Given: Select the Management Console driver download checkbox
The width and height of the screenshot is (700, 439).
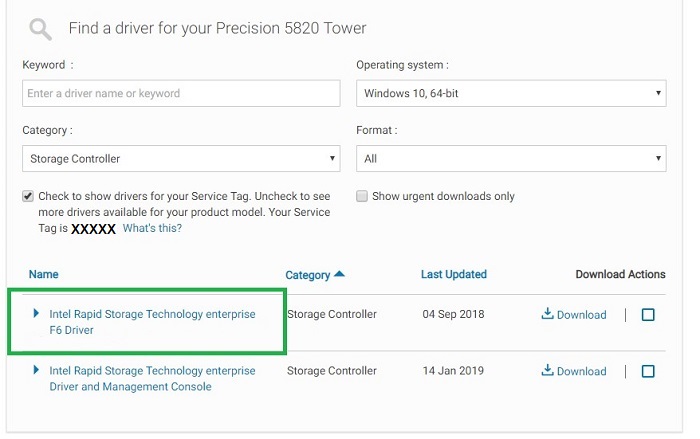Looking at the screenshot, I should pyautogui.click(x=648, y=372).
